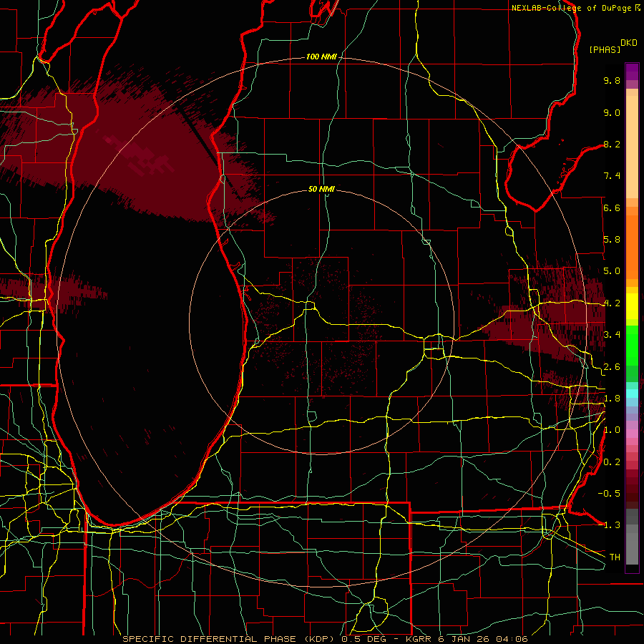Click the 7.4 legend value
The image size is (644, 644).
pos(612,176)
